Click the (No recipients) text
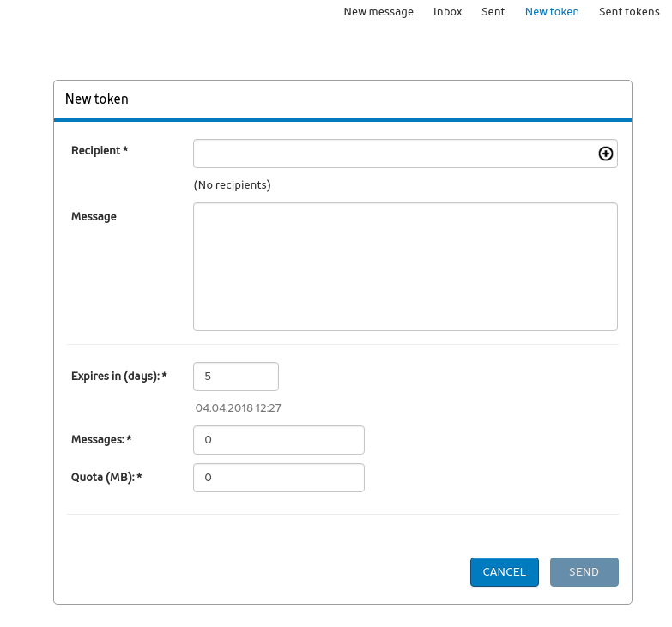672x627 pixels. pos(232,185)
